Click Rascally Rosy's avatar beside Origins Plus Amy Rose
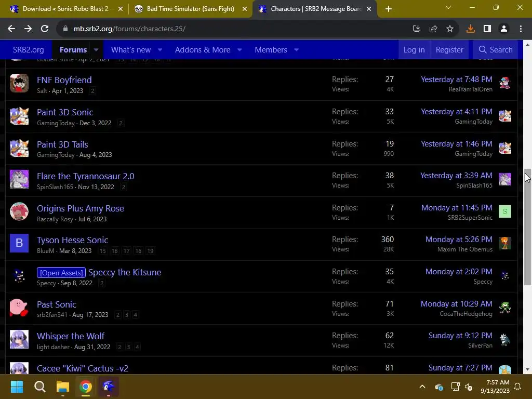Screen dimensions: 532x399 point(19,211)
